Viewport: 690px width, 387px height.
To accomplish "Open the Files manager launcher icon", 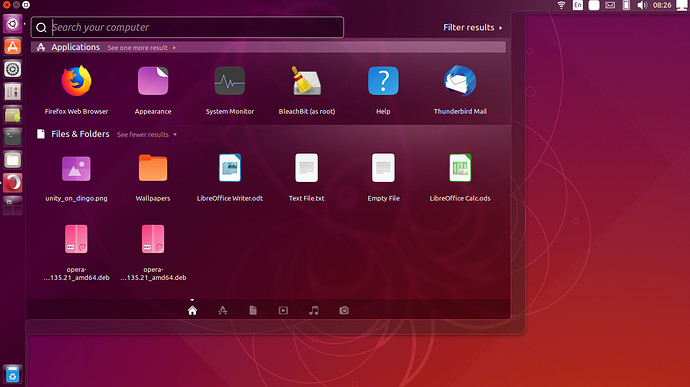I will click(x=13, y=160).
